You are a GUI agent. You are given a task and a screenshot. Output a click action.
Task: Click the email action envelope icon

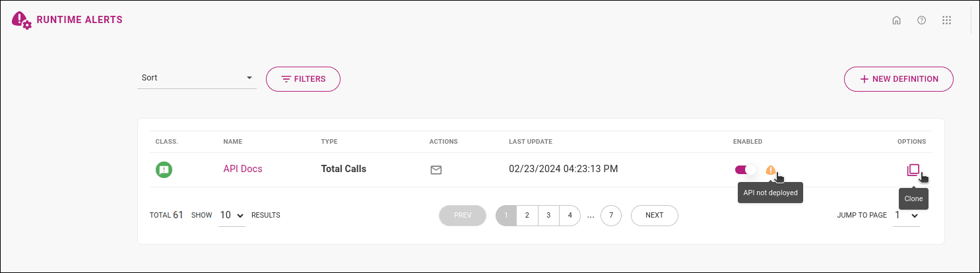(x=436, y=169)
